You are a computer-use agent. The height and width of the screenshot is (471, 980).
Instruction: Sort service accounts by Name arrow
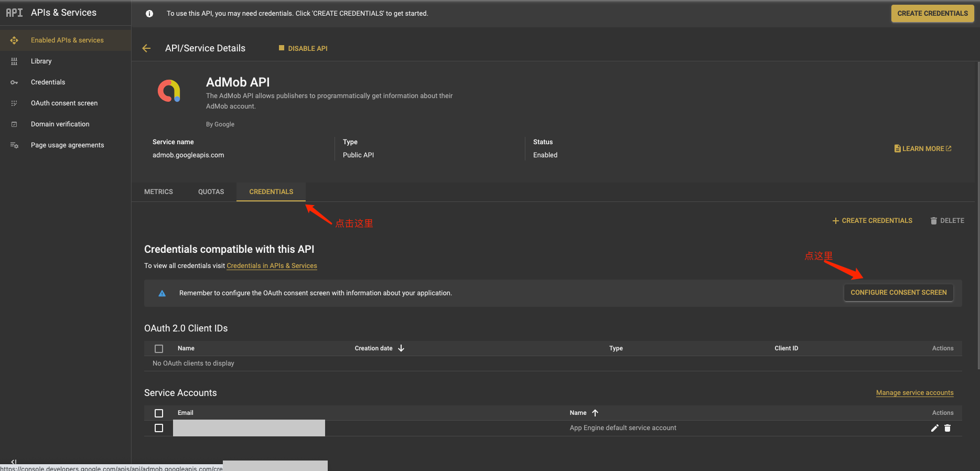click(x=595, y=413)
